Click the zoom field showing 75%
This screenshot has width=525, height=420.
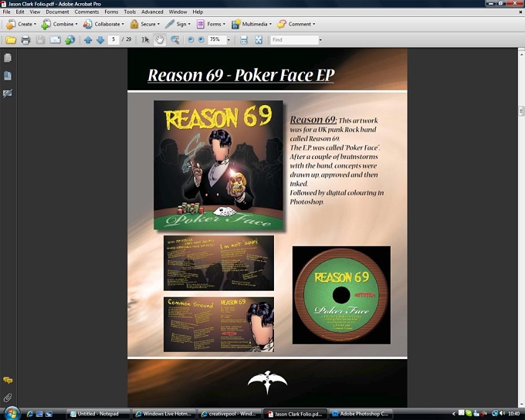click(217, 39)
